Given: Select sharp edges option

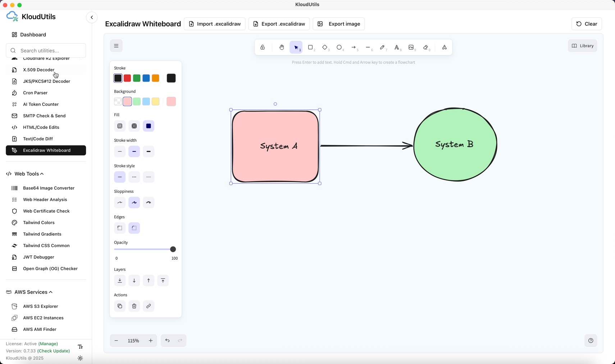Looking at the screenshot, I should (120, 228).
